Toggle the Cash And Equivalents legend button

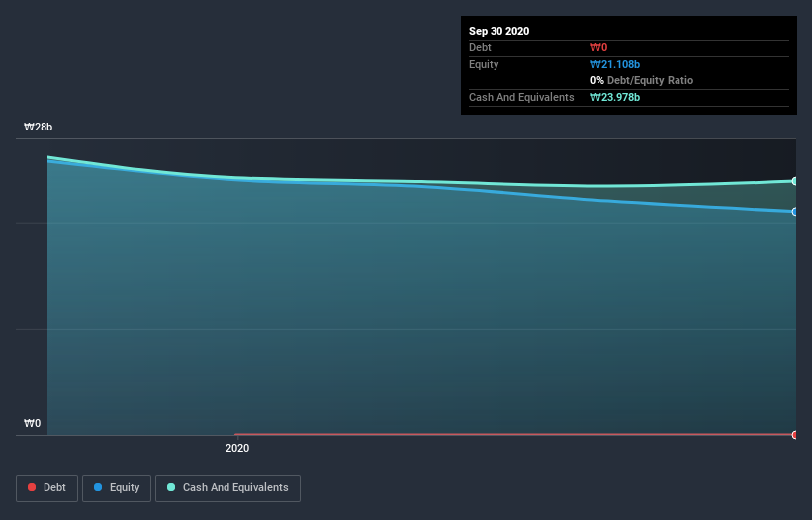coord(227,488)
